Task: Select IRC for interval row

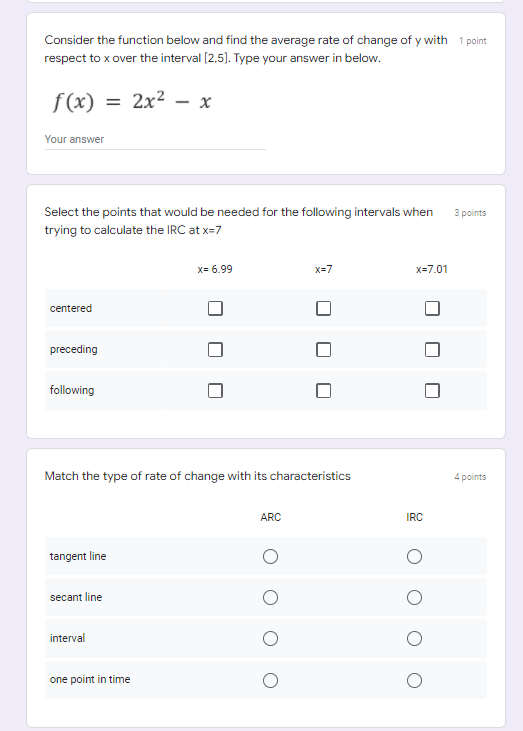Action: click(x=414, y=638)
